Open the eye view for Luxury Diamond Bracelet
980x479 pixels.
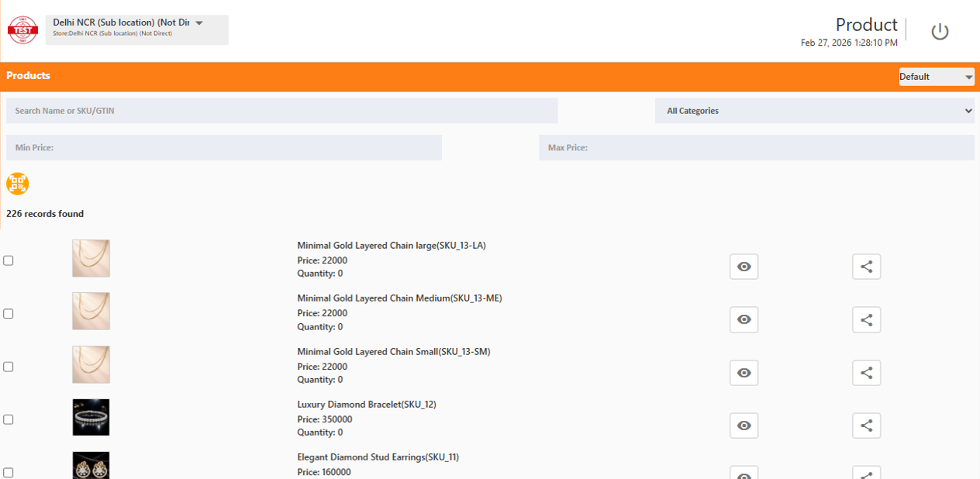(x=744, y=426)
